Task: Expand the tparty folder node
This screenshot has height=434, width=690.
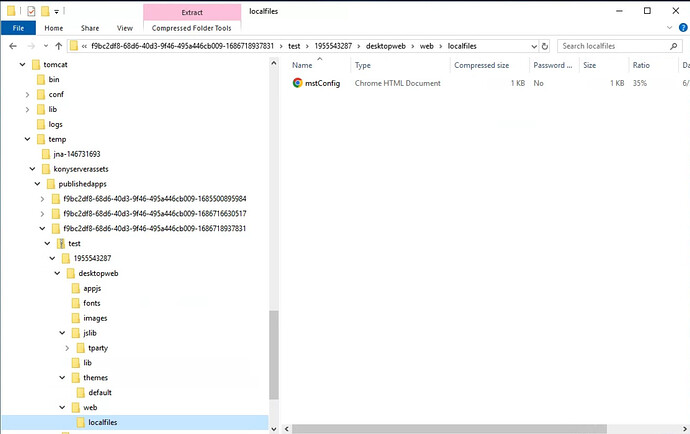Action: tap(67, 348)
